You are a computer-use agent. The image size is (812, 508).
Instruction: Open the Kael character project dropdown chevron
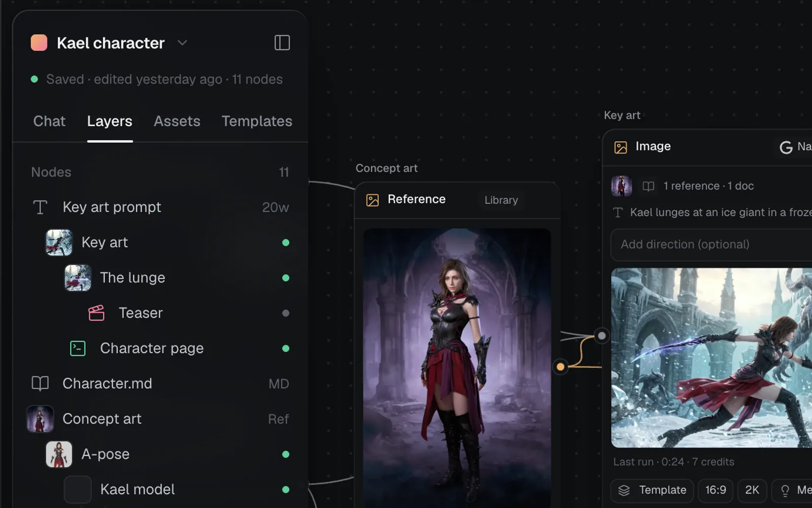pos(182,43)
